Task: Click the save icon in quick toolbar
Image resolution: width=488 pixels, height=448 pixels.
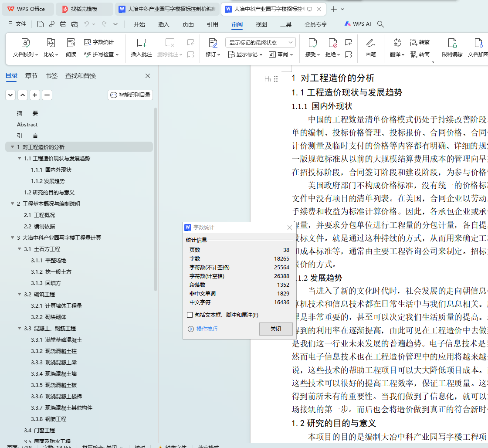Action: 41,24
